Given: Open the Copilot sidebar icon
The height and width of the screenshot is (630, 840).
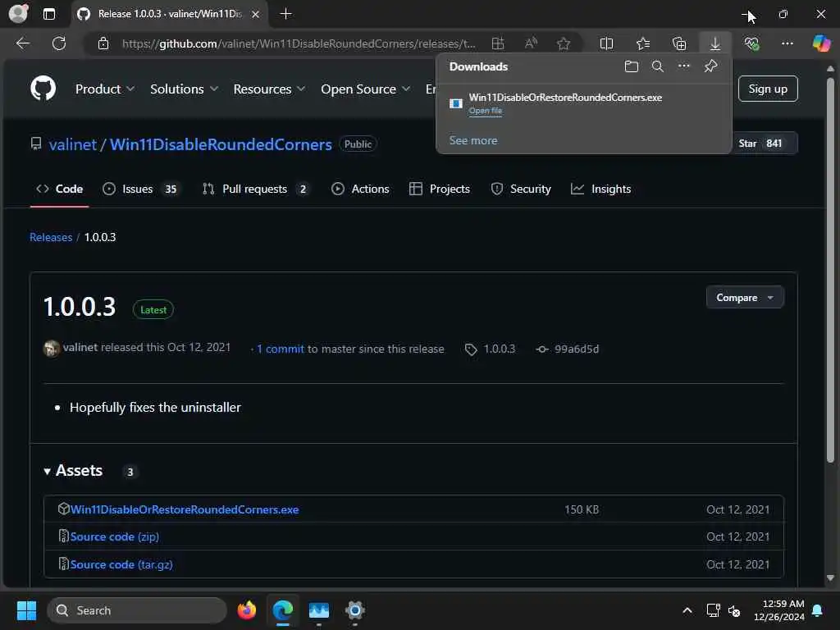Looking at the screenshot, I should point(821,43).
